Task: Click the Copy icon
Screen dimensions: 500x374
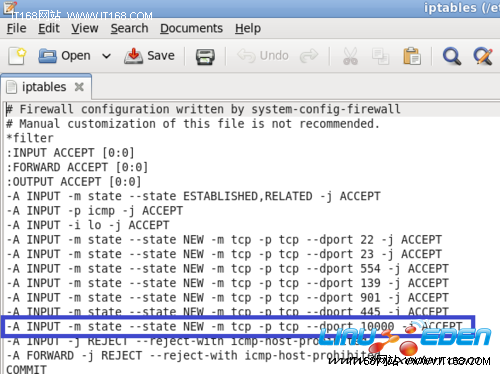Action: click(x=381, y=56)
